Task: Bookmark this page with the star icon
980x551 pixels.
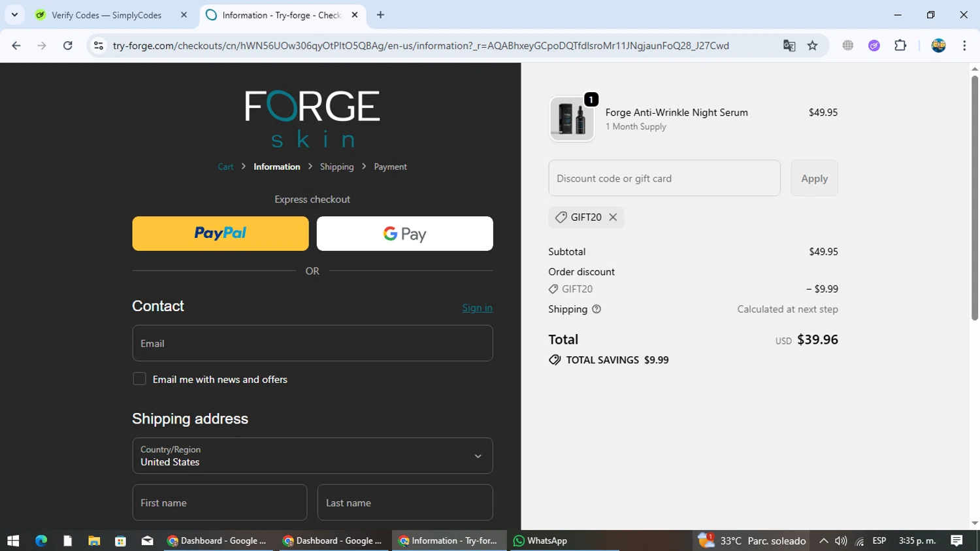Action: click(813, 46)
